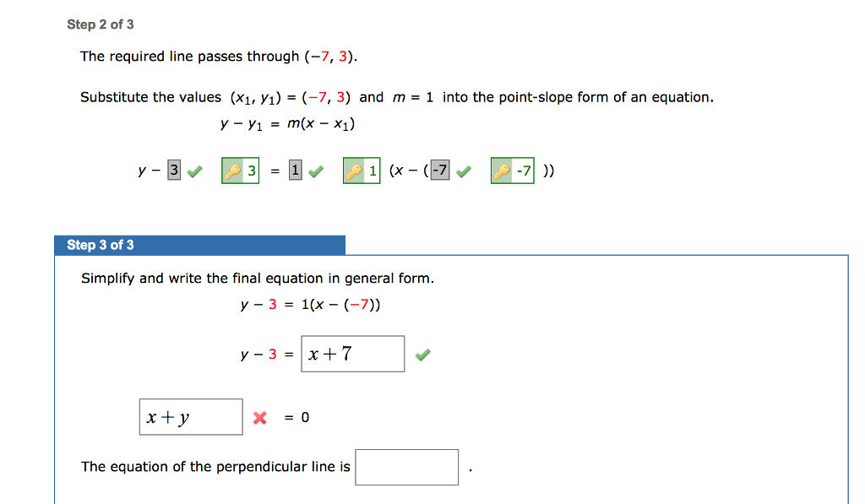Click the point-slope formula y − y1 = m(x − x1)
The height and width of the screenshot is (504, 865).
coord(287,124)
